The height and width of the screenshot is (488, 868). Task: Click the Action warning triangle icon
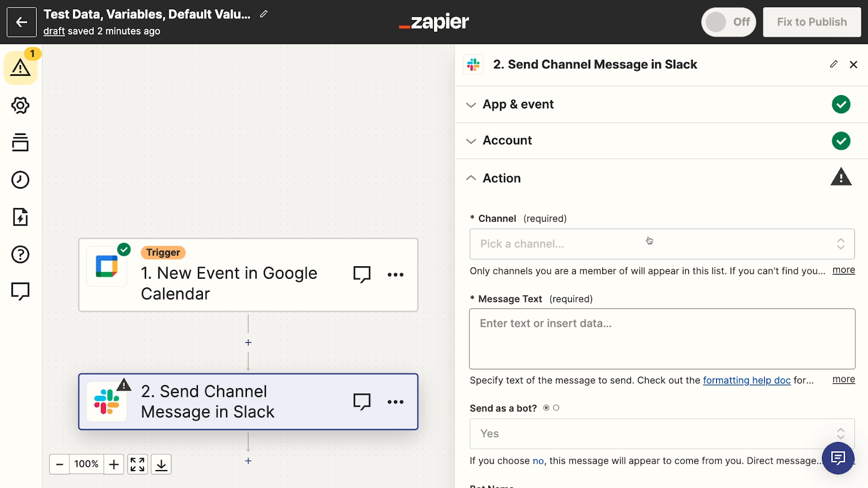coord(841,177)
